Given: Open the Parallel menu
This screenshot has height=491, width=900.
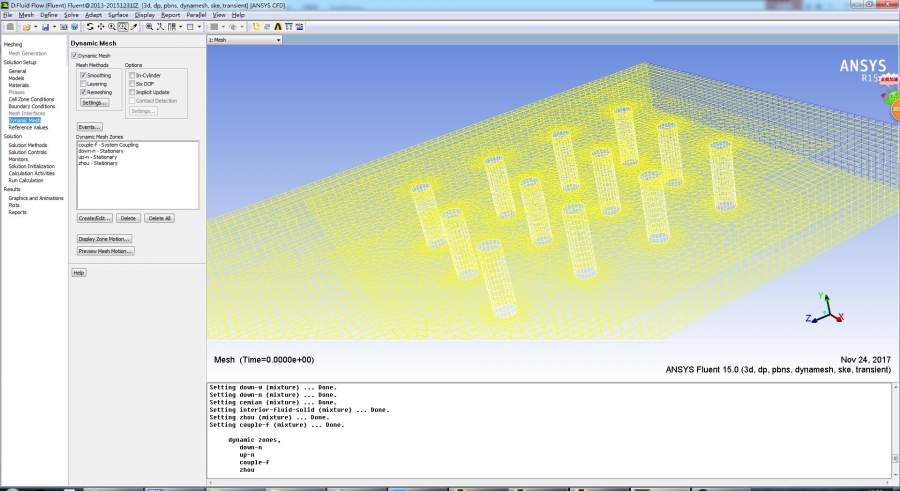Looking at the screenshot, I should (x=196, y=15).
